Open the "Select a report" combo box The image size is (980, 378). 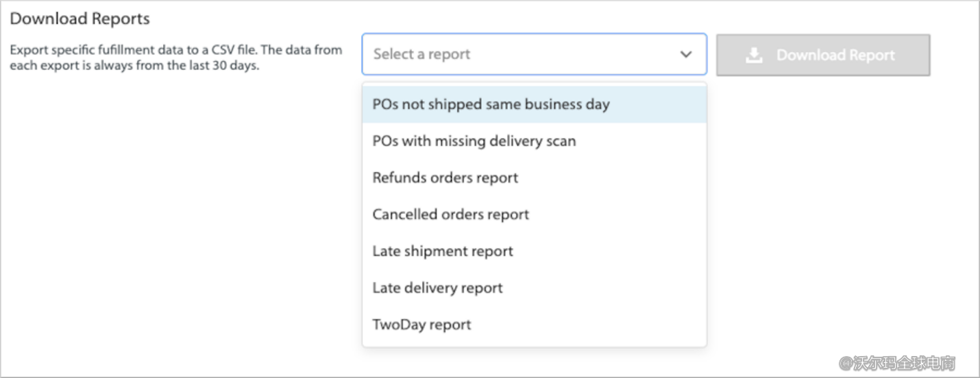534,54
